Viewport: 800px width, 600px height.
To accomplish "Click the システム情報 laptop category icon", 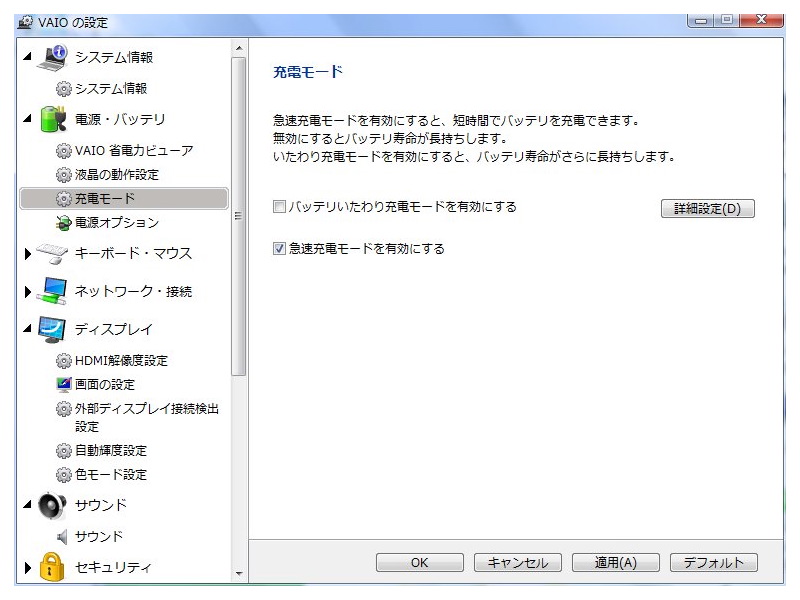I will coord(53,58).
